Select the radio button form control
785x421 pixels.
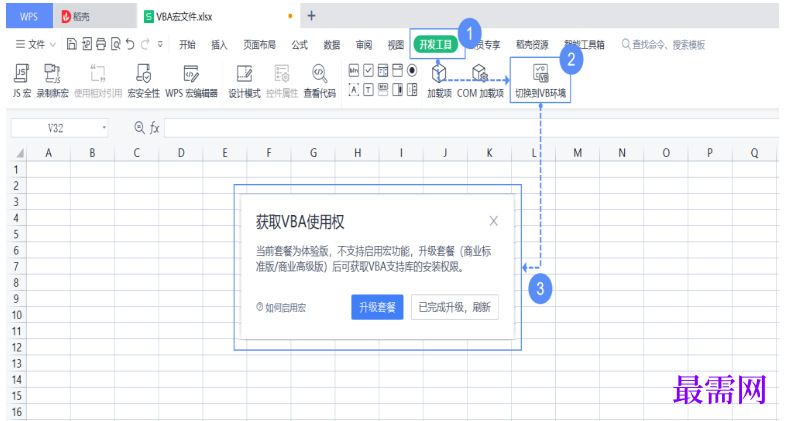[411, 70]
